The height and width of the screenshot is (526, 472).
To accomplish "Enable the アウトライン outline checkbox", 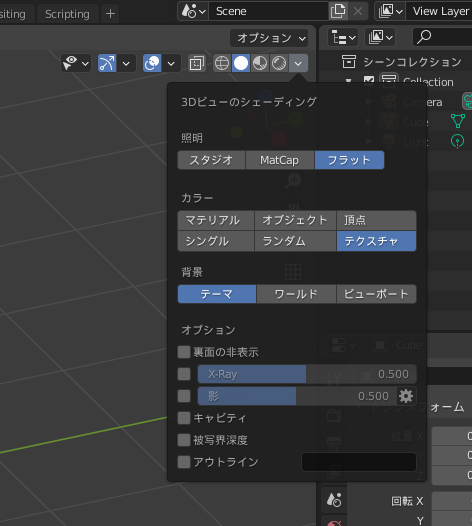I will pos(184,462).
